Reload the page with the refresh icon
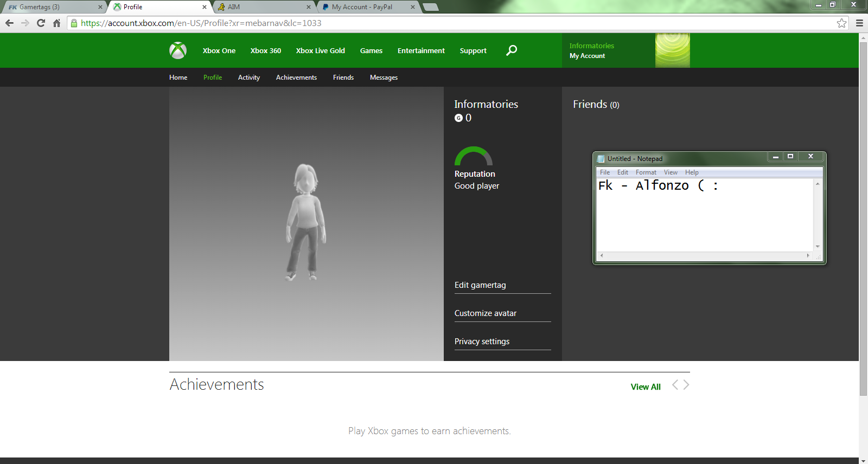 (41, 23)
